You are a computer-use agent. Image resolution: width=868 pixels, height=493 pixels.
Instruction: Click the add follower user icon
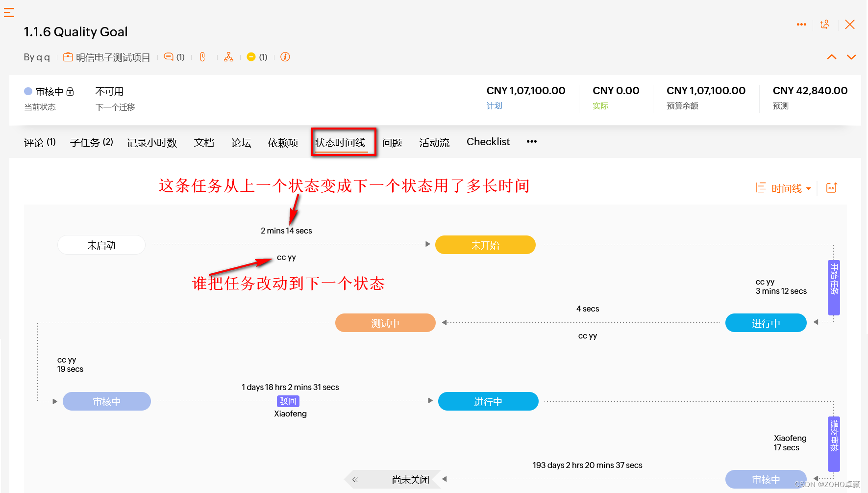(x=825, y=25)
